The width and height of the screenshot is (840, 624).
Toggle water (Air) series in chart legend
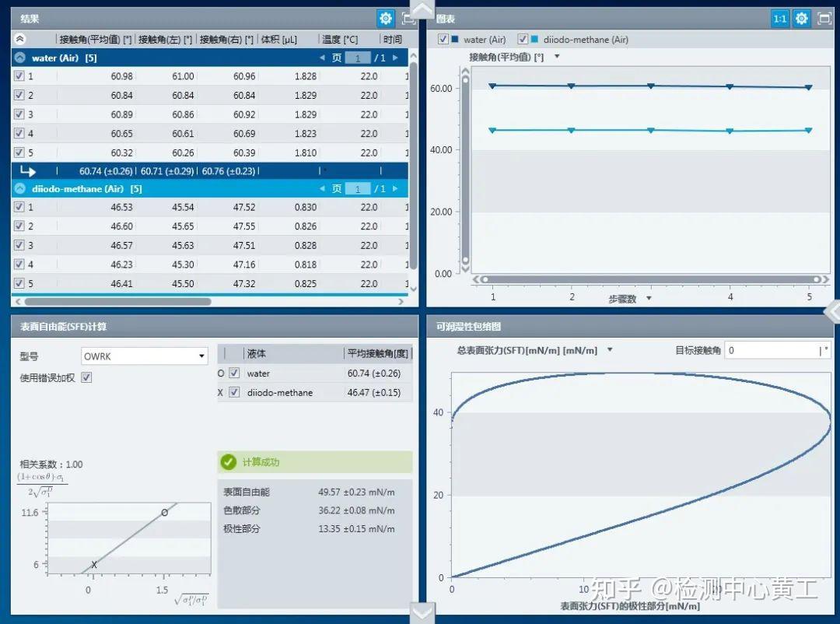pyautogui.click(x=443, y=39)
